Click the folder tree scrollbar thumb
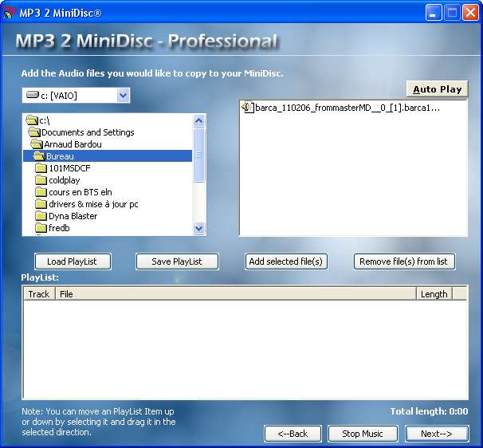The image size is (483, 448). coord(199,155)
